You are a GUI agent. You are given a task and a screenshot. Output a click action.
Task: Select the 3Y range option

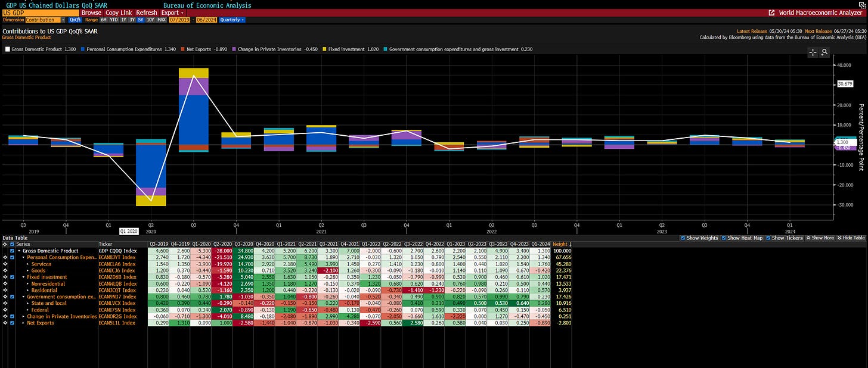click(132, 20)
